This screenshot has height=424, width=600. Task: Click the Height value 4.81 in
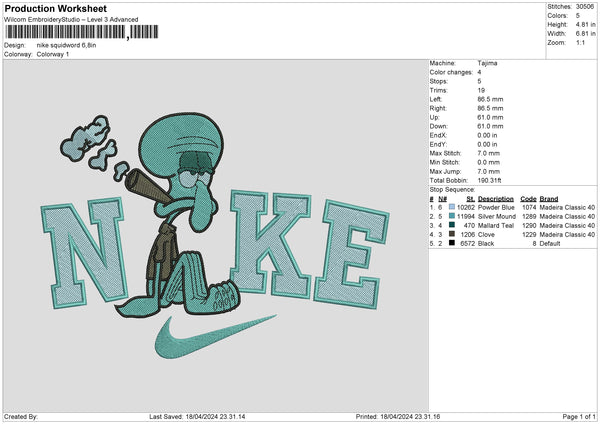(x=585, y=24)
